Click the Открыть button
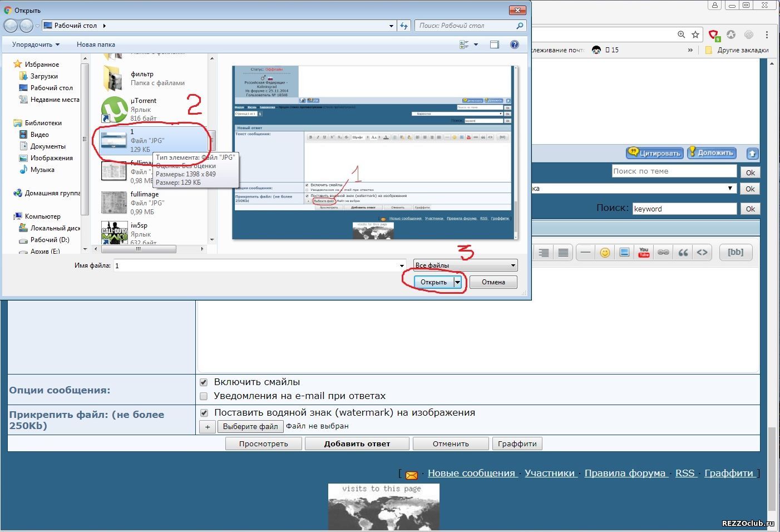 433,282
